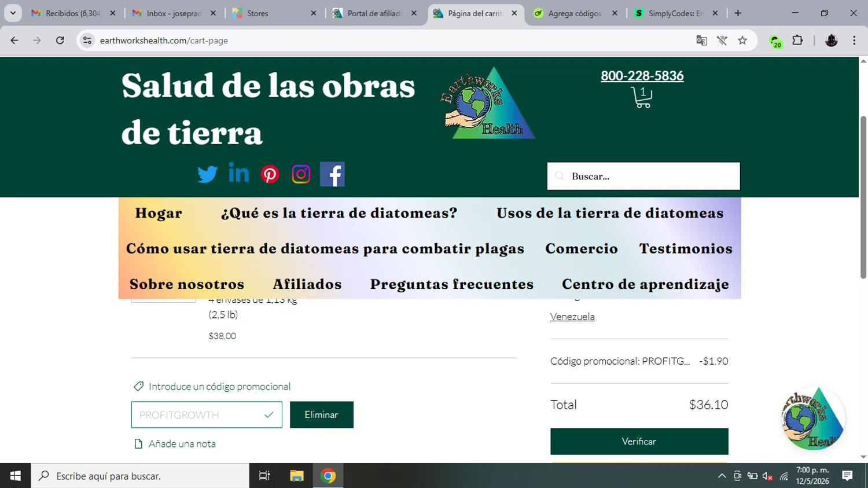Open the Chrome three-dot menu
The width and height of the screenshot is (868, 488).
854,41
